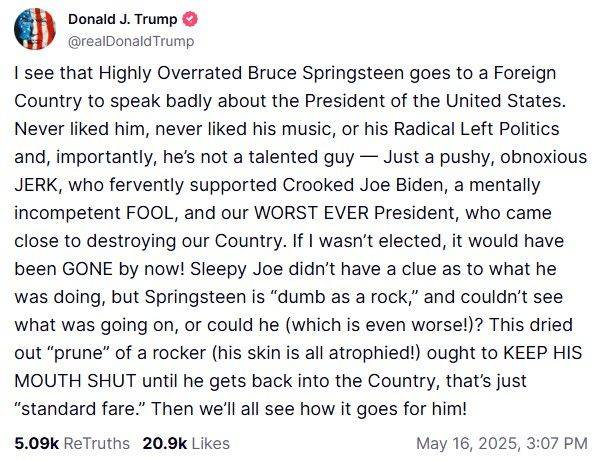Click the quoted word prune
Screen dimensions: 600x461
click(x=80, y=353)
